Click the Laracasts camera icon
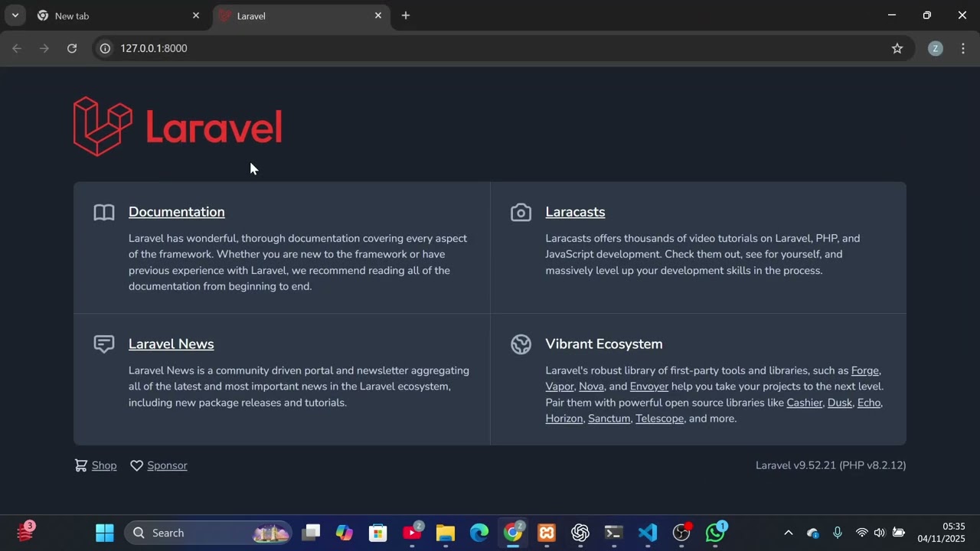Screen dimensions: 980x551 point(521,212)
